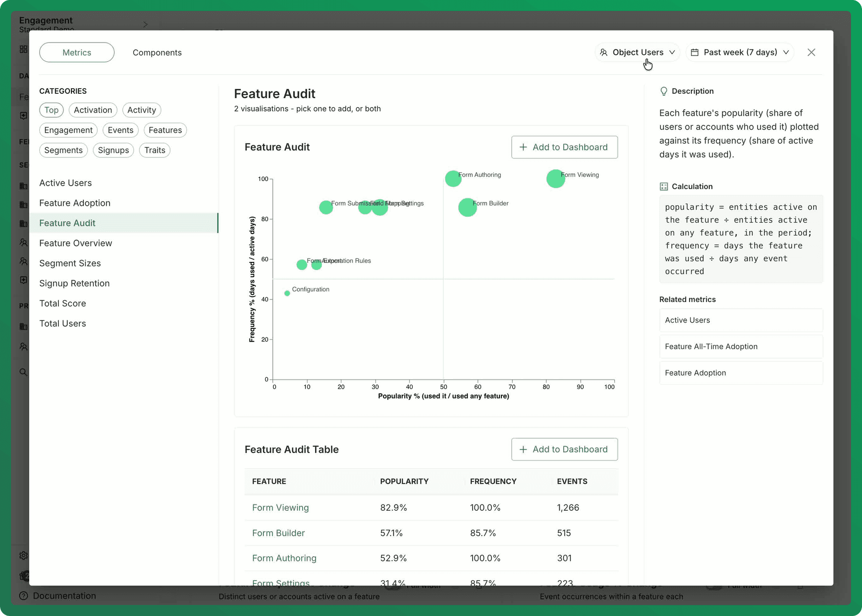
Task: Click the 515 events value
Action: [x=564, y=533]
